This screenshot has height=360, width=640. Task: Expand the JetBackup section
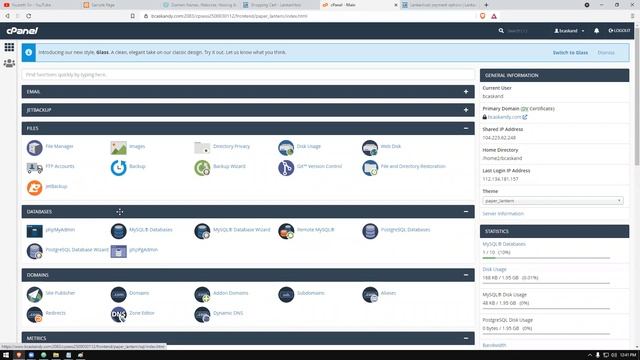tap(466, 110)
